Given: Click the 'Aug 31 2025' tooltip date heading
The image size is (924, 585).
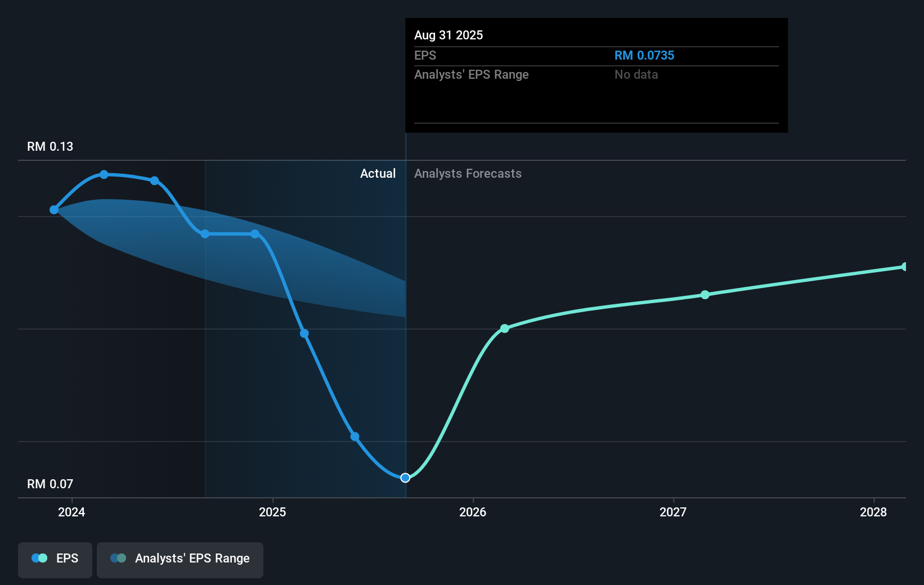Looking at the screenshot, I should (x=448, y=35).
